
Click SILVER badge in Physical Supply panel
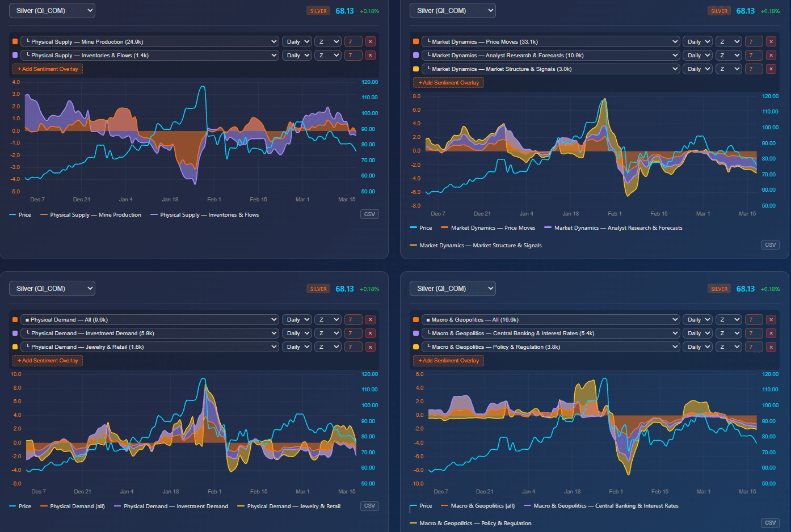[x=318, y=11]
